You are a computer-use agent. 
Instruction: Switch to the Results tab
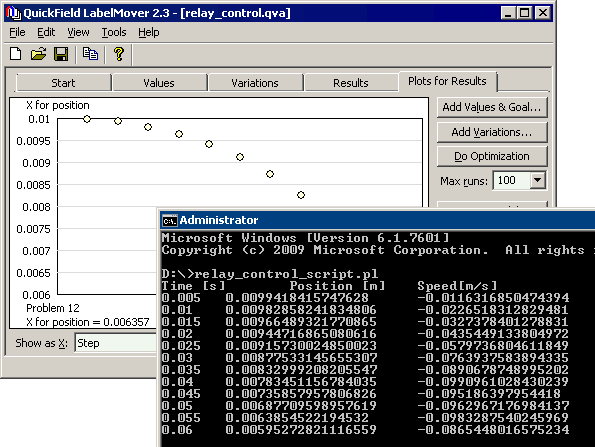point(351,83)
